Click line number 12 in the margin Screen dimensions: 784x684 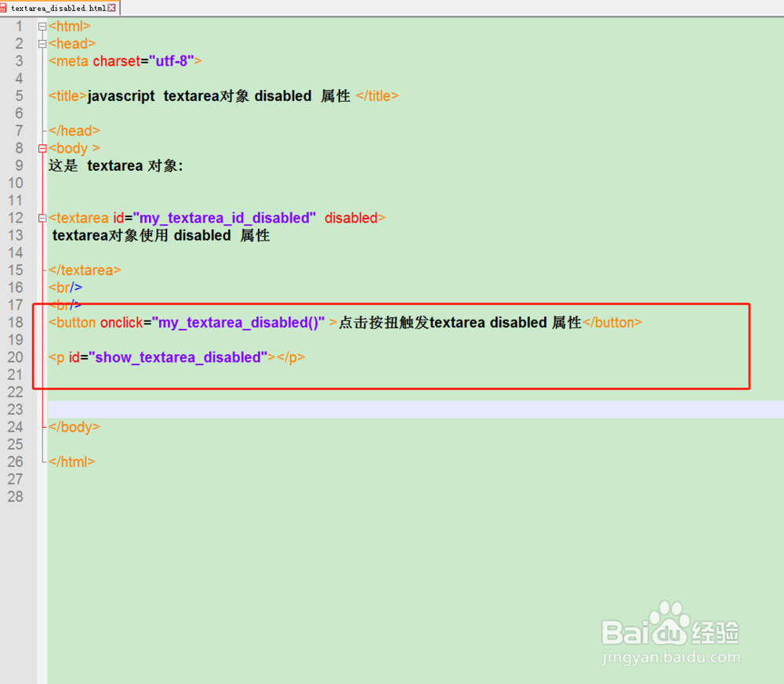click(x=16, y=218)
